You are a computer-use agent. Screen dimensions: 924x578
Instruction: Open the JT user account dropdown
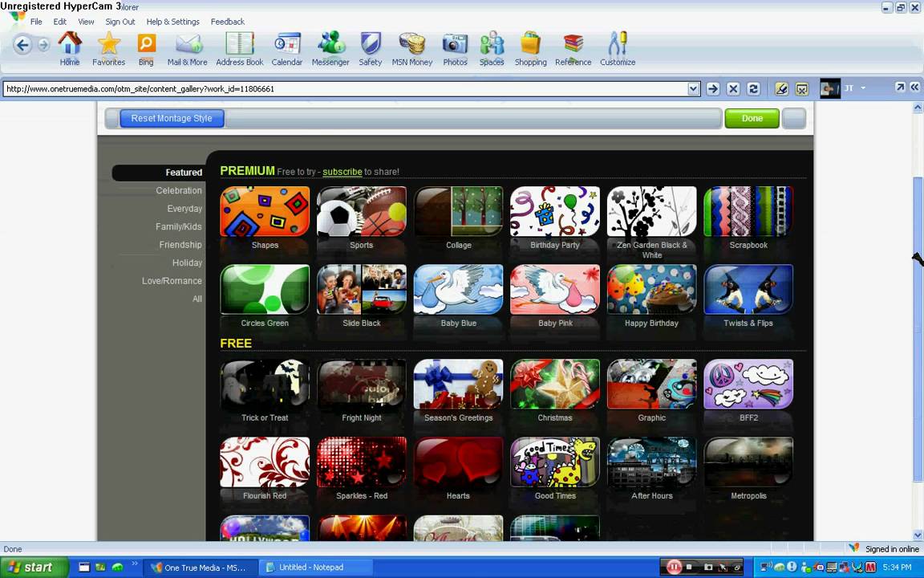pyautogui.click(x=863, y=88)
